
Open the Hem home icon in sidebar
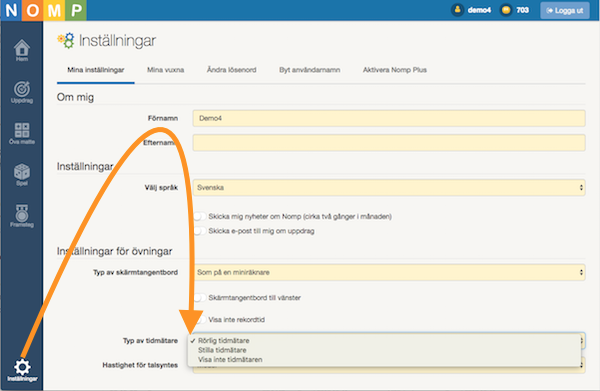(x=22, y=50)
